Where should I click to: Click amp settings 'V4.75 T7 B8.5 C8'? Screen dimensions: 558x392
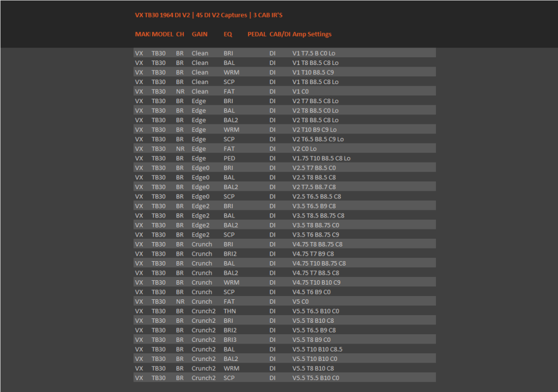[x=316, y=273]
